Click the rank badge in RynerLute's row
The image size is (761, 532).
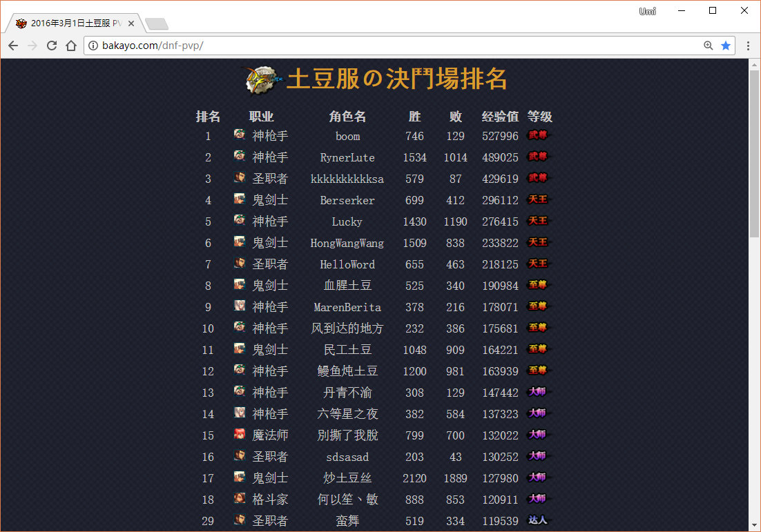click(x=538, y=157)
